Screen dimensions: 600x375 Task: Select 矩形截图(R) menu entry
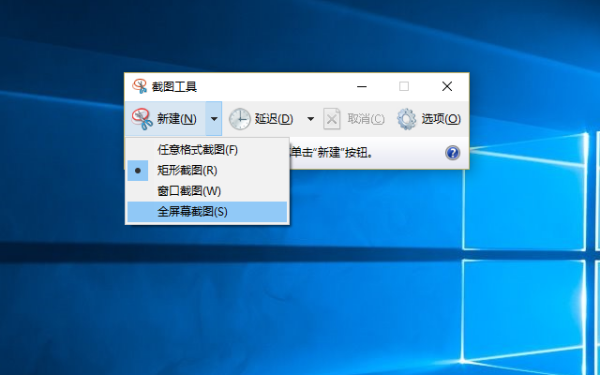coord(207,170)
